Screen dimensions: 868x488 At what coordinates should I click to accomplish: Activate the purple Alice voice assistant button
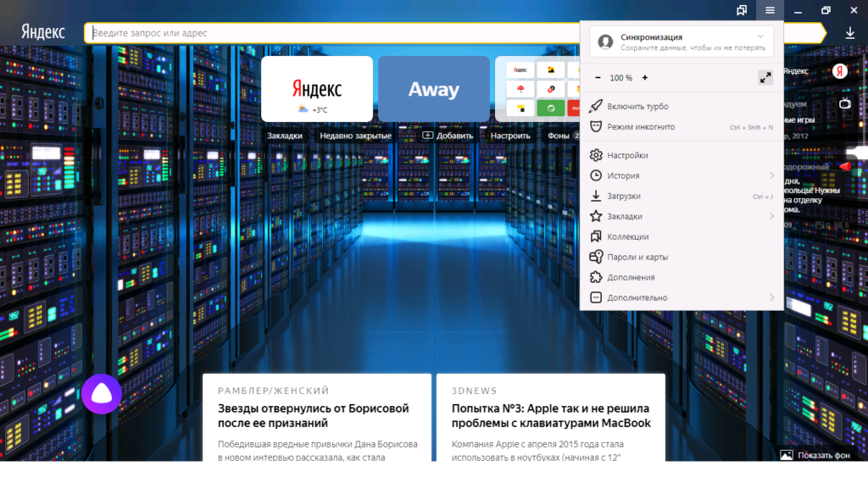(102, 394)
